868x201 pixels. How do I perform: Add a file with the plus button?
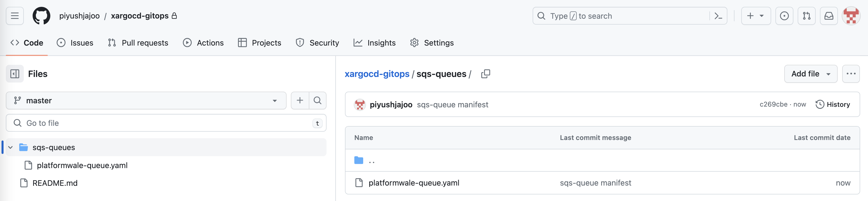pos(300,100)
